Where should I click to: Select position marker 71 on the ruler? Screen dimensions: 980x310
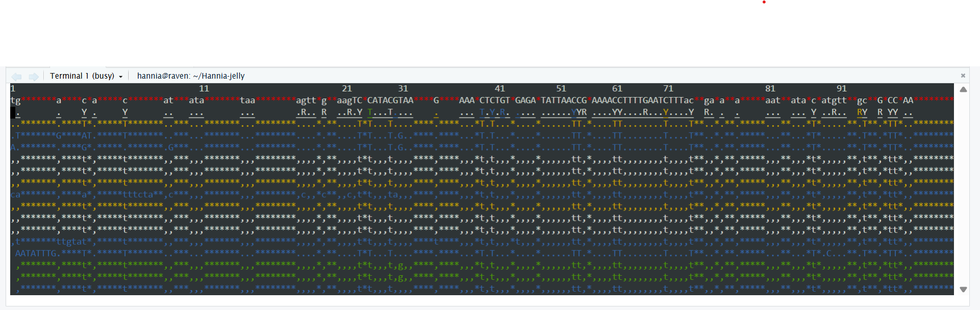(x=668, y=89)
